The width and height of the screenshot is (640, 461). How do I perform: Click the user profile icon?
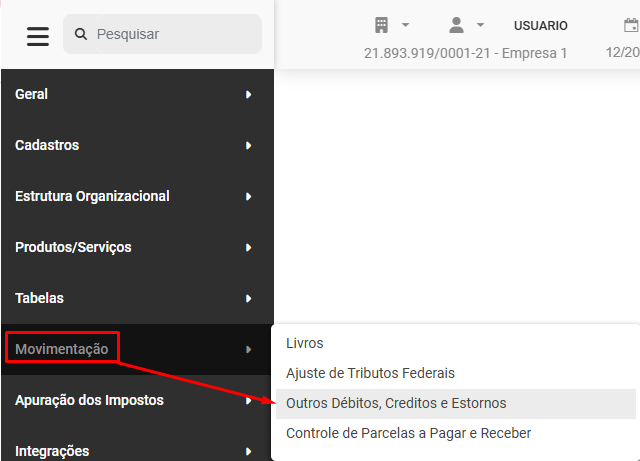(x=456, y=25)
